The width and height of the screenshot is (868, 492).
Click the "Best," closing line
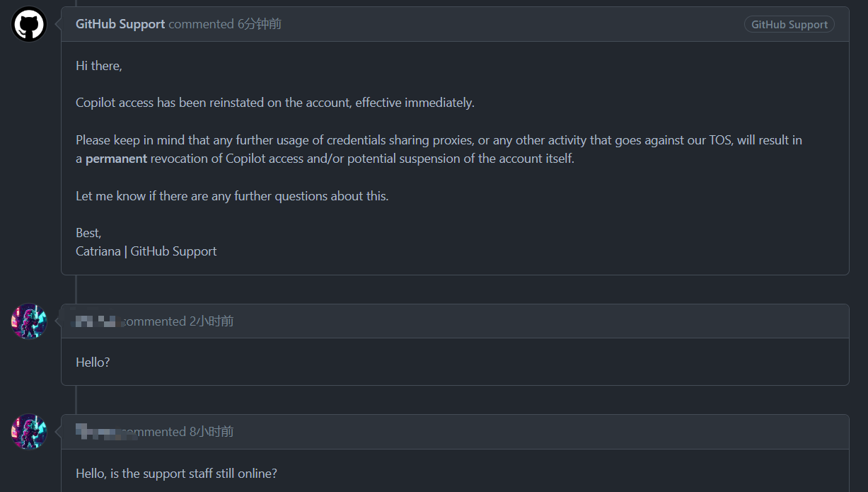click(88, 233)
